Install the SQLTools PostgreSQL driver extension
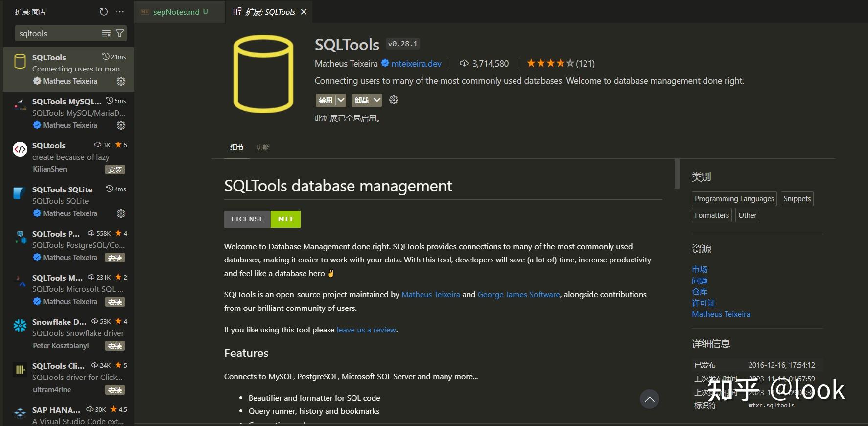Viewport: 868px width, 426px height. [115, 258]
